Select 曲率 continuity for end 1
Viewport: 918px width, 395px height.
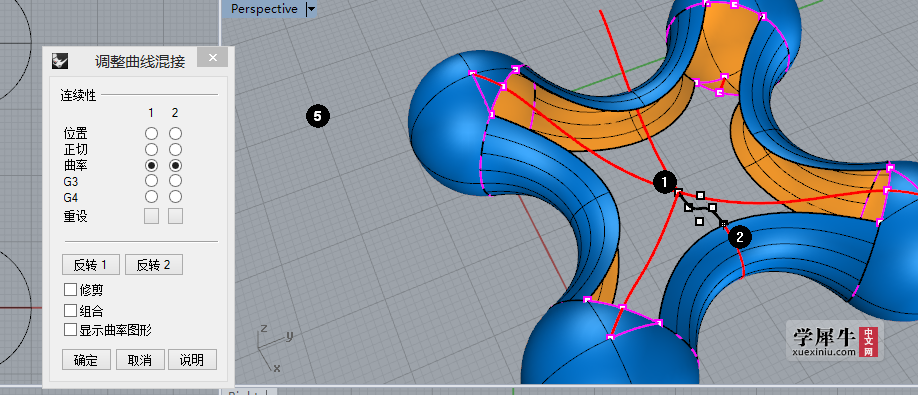point(152,165)
